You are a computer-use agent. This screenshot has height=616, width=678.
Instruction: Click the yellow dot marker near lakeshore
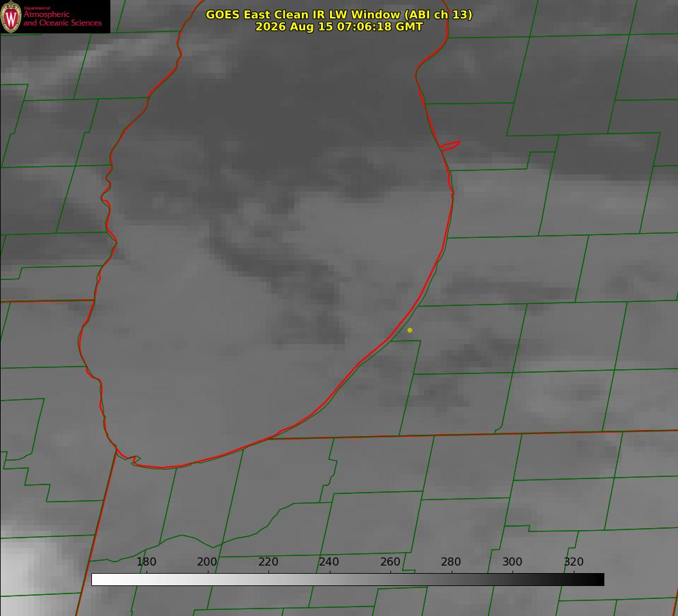click(x=410, y=330)
